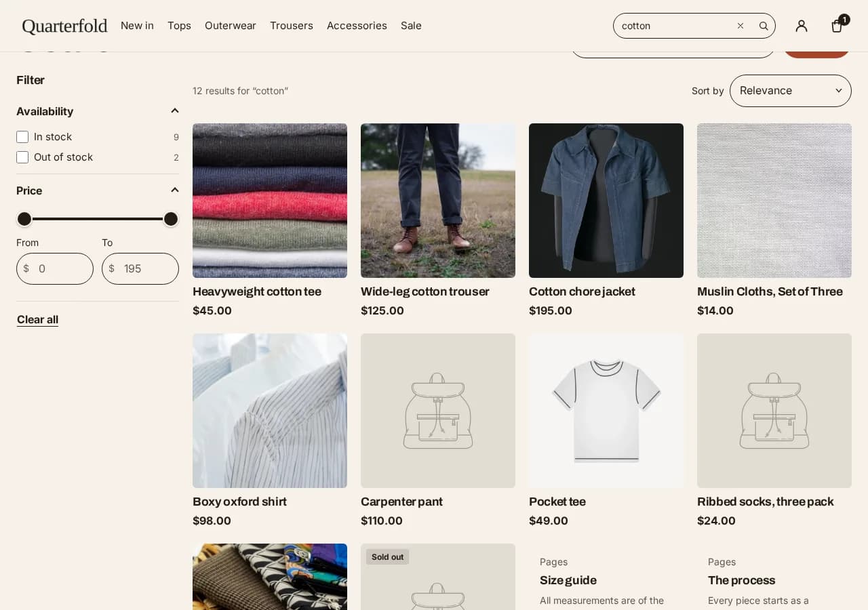Click the $195.00 price text

(551, 310)
